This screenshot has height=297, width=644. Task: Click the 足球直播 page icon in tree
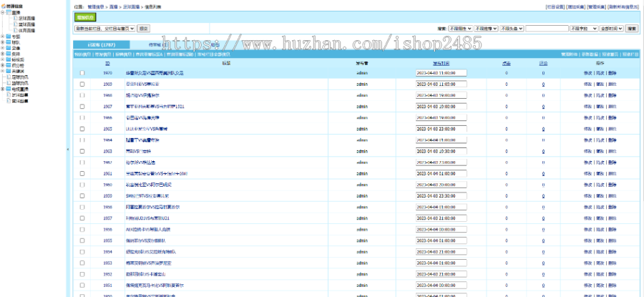pyautogui.click(x=16, y=19)
